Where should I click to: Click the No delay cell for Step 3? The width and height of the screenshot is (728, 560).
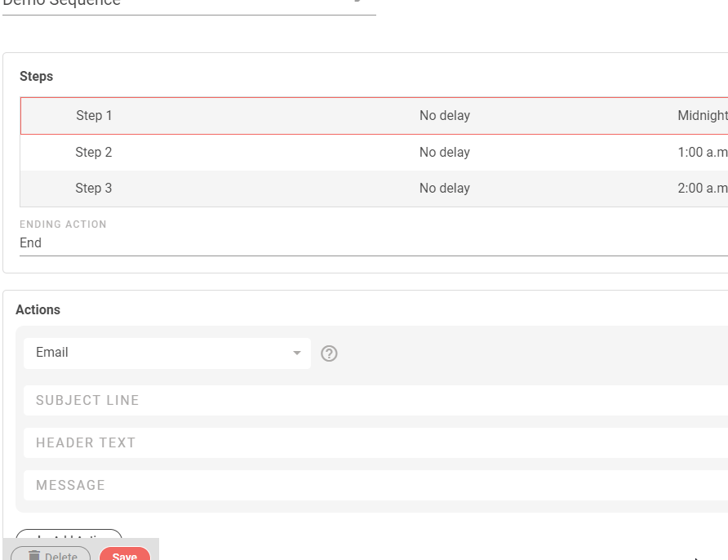click(444, 189)
